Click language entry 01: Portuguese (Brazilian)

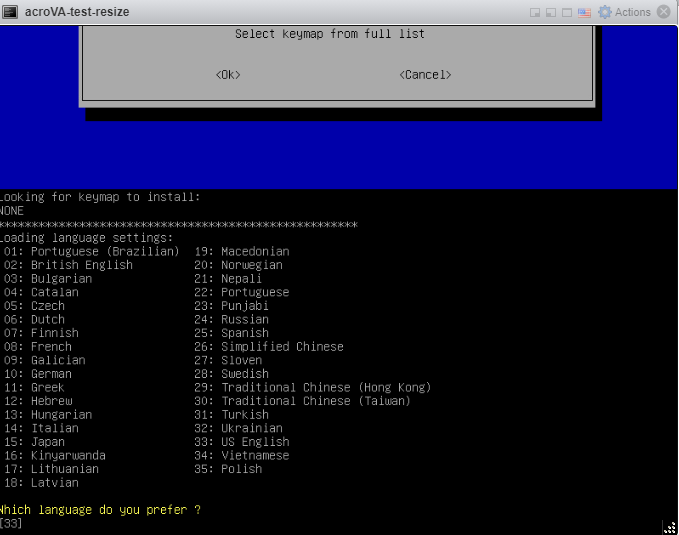[x=91, y=252]
